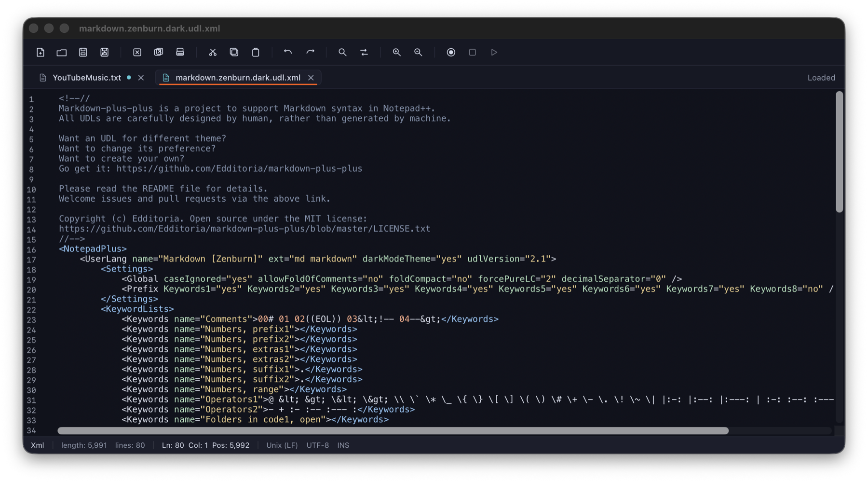Toggle INS insert mode in the status bar

coord(343,445)
